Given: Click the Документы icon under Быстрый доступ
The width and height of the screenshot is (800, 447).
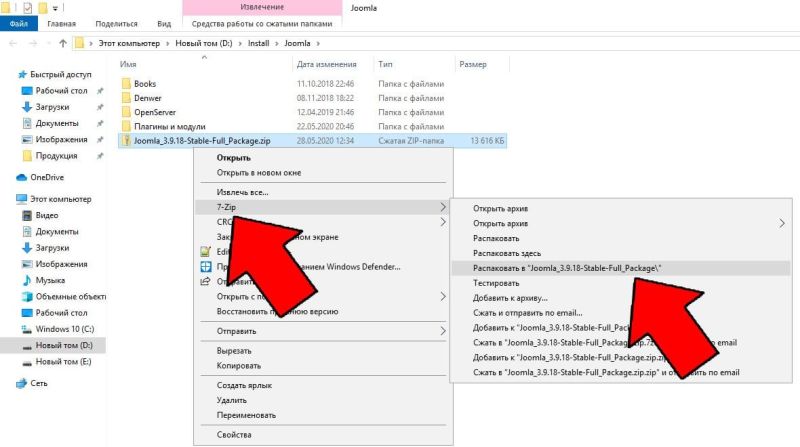Looking at the screenshot, I should click(27, 123).
